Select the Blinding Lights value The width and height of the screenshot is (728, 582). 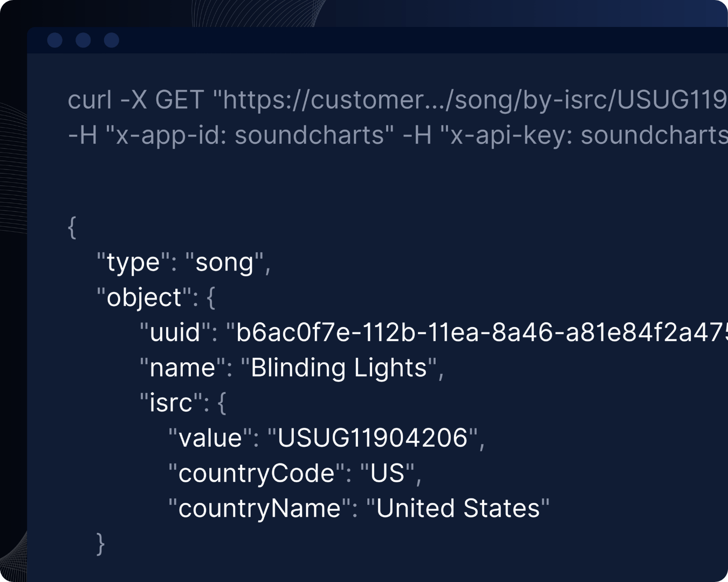coord(339,368)
